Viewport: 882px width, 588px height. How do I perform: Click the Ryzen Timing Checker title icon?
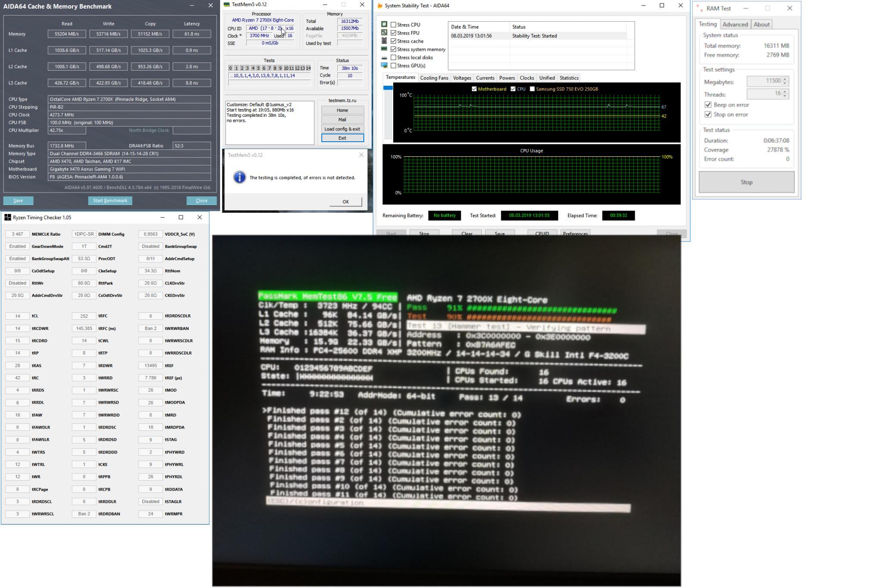[8, 218]
